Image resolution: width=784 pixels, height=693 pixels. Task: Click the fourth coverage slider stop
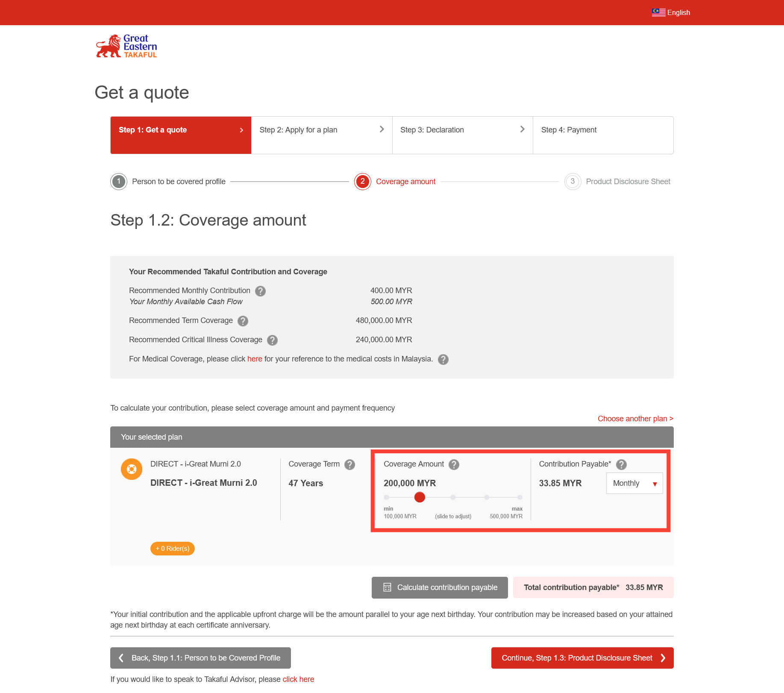pyautogui.click(x=487, y=497)
